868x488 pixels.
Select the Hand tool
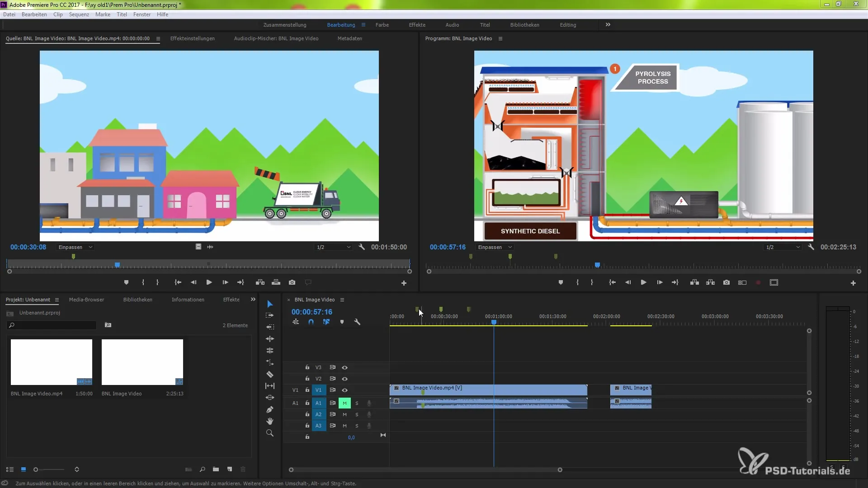(270, 421)
